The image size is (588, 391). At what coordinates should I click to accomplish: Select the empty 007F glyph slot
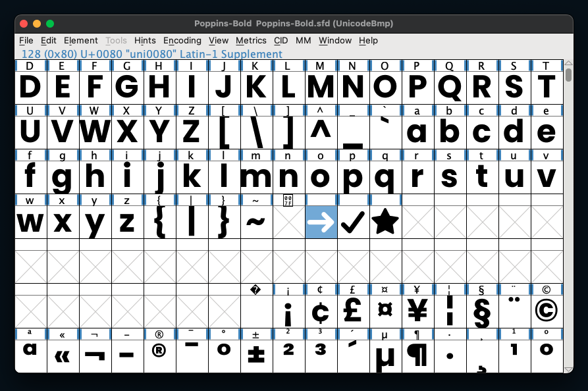point(289,222)
